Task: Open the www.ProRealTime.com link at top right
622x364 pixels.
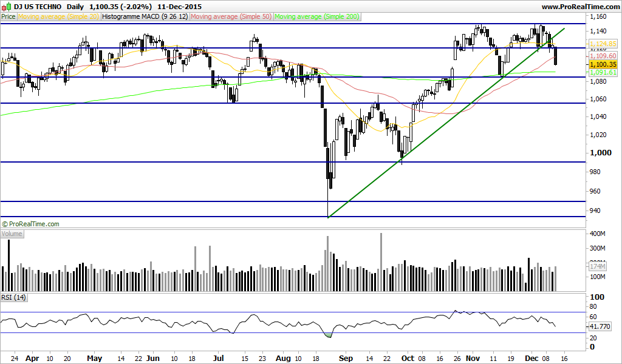Action: [x=580, y=7]
